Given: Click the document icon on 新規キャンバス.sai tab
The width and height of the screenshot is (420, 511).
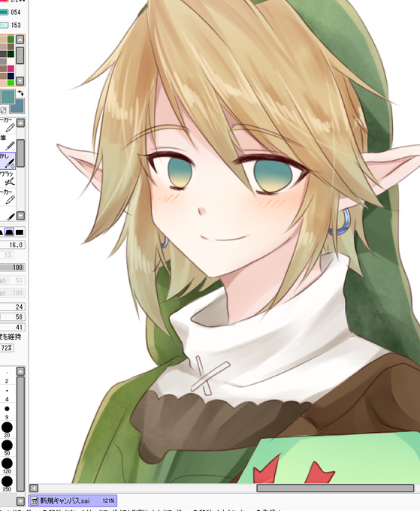Looking at the screenshot, I should coord(35,500).
